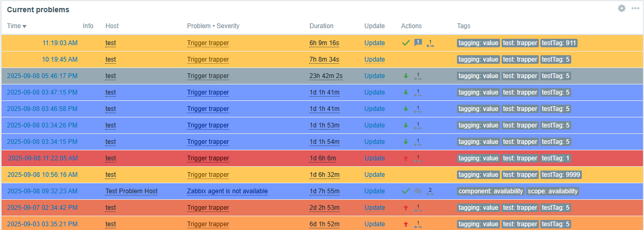
Task: Click the green down arrow in the 03:34:15 PM row
Action: 406,142
